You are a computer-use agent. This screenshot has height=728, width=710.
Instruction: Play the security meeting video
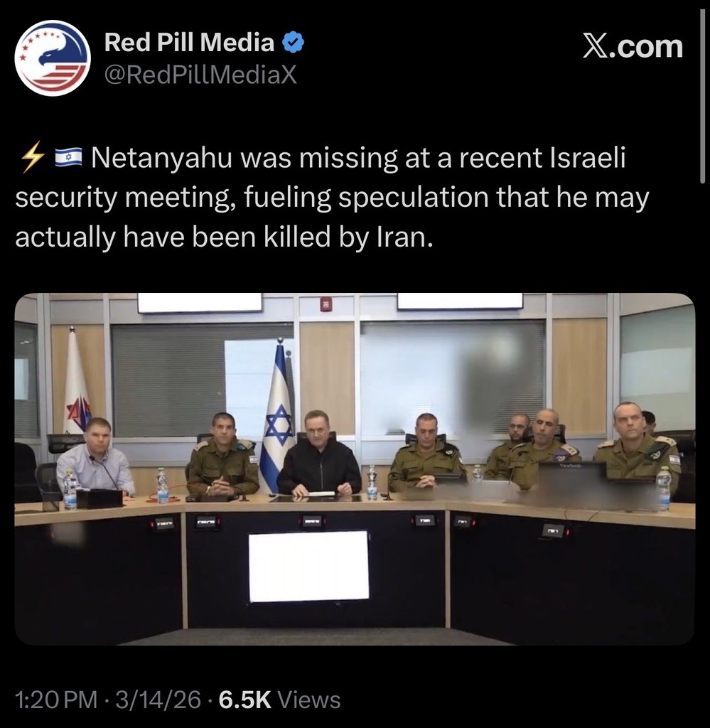[x=355, y=469]
